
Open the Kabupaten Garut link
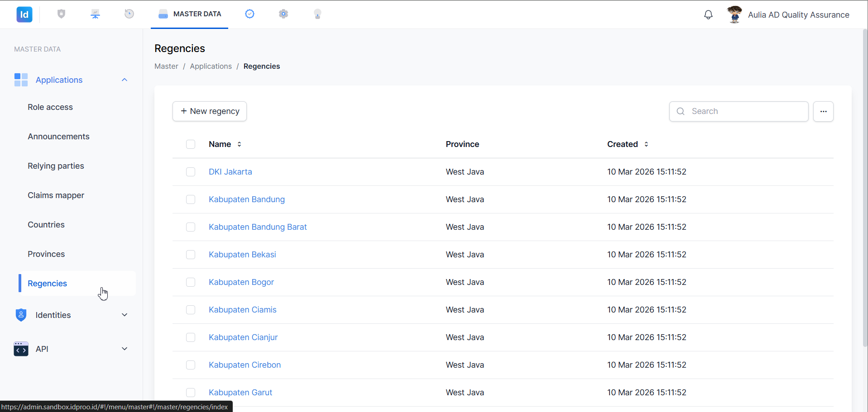click(240, 393)
